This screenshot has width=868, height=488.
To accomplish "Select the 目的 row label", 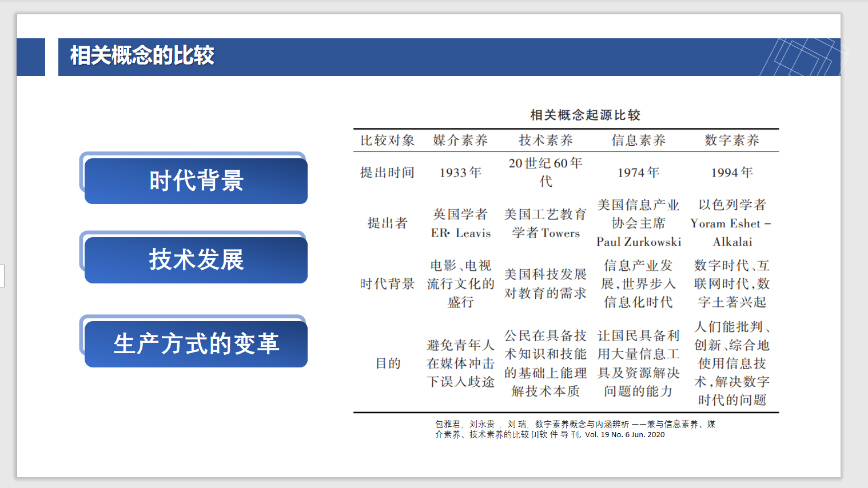I will point(387,362).
